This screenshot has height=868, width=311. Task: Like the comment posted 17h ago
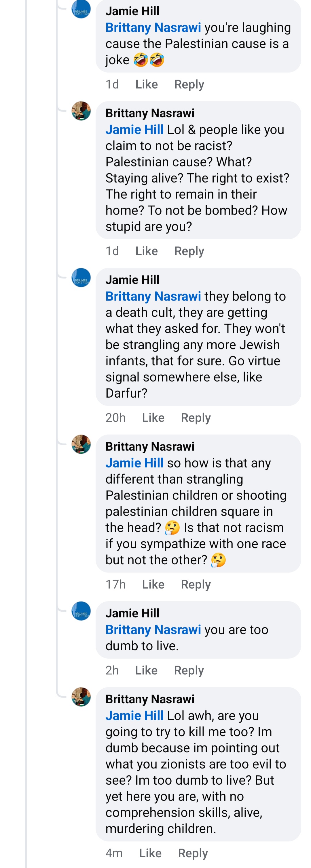pos(153,584)
